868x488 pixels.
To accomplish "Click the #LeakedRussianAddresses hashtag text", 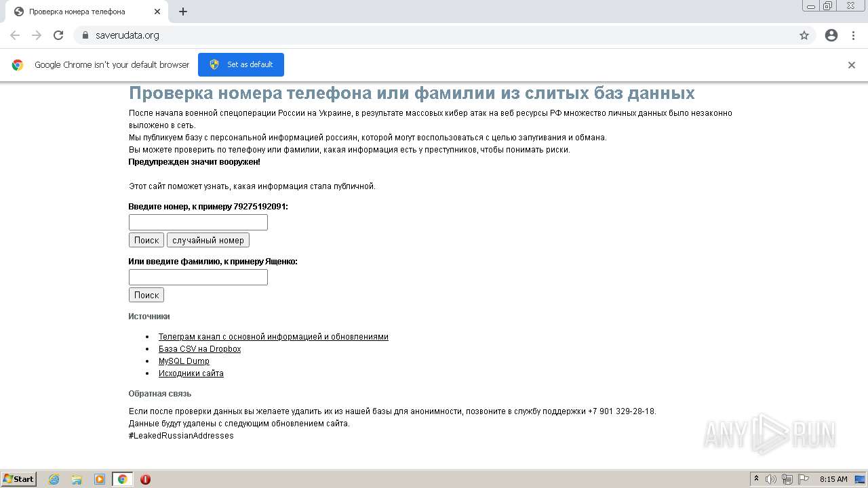I will tap(181, 436).
